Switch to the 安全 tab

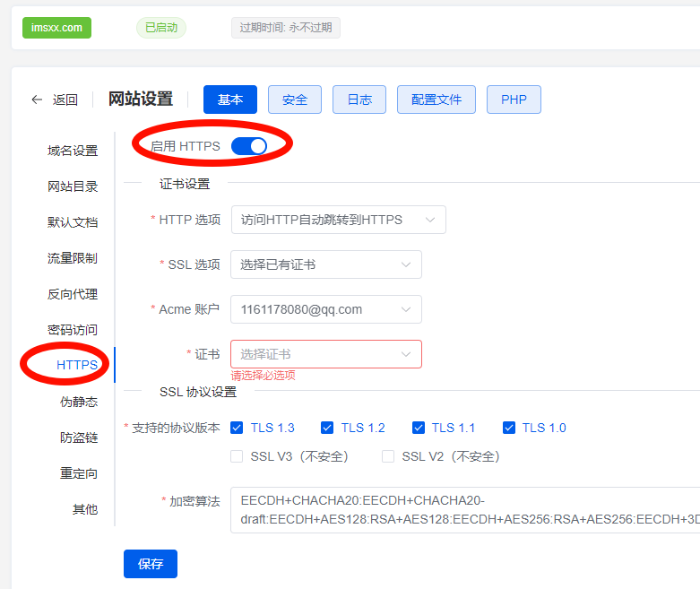(295, 100)
